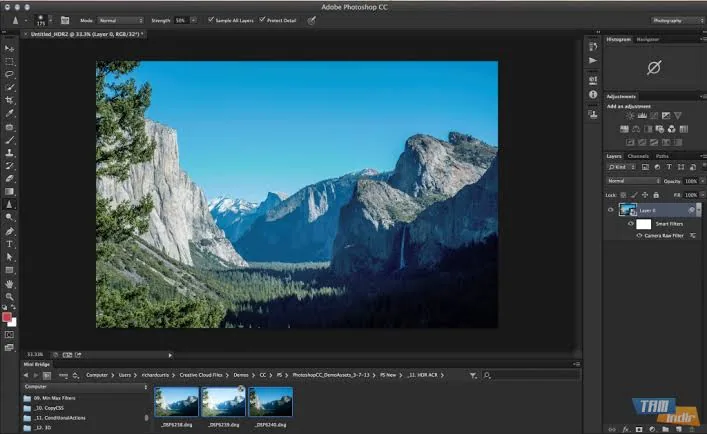Click the red foreground color swatch
This screenshot has width=707, height=434.
6,317
